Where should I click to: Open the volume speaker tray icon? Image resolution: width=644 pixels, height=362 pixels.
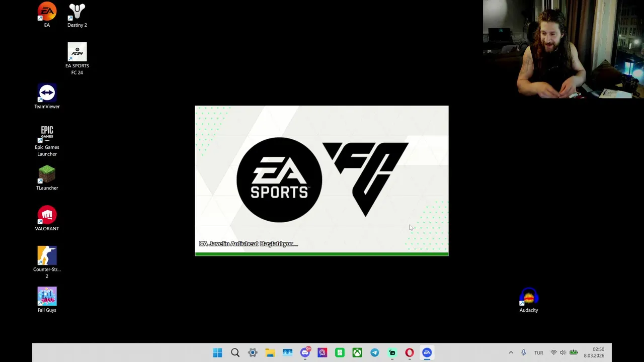[562, 352]
